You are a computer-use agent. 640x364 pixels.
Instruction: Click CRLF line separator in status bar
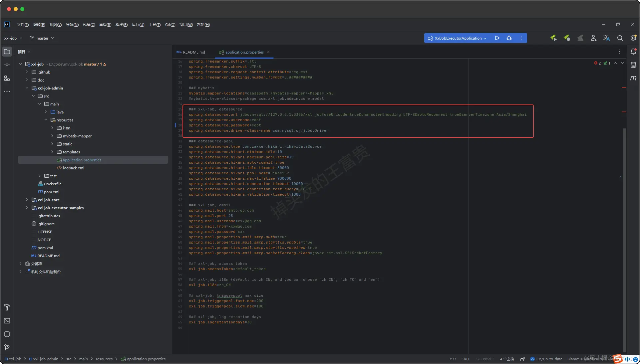click(466, 359)
